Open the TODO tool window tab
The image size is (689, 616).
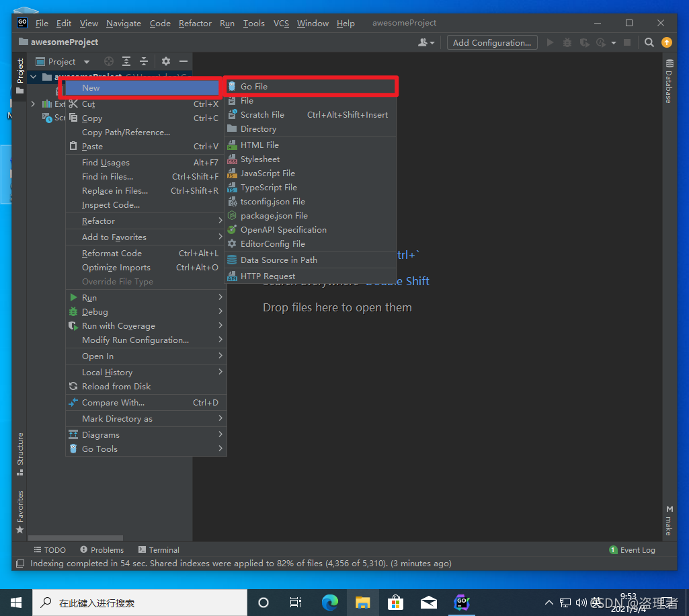point(50,550)
